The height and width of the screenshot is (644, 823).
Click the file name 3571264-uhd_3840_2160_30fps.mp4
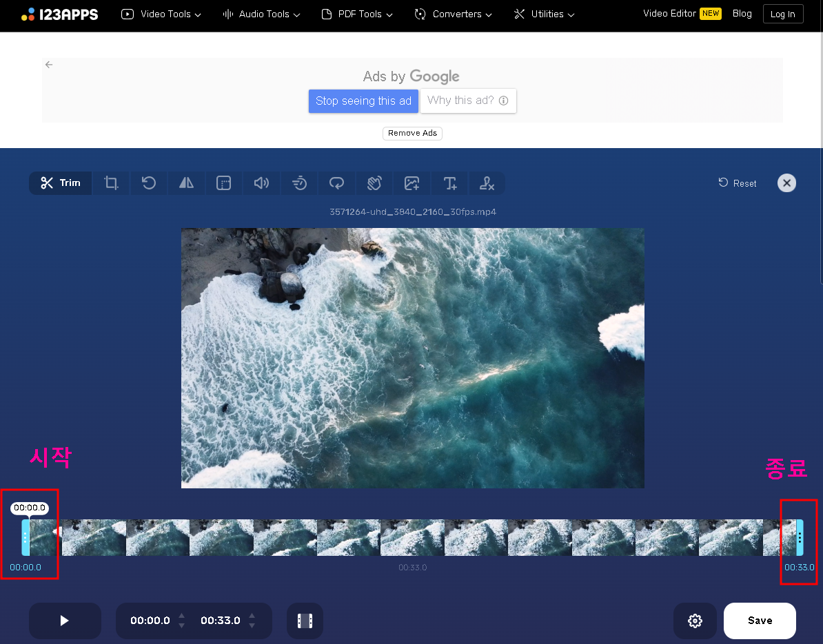tap(413, 212)
